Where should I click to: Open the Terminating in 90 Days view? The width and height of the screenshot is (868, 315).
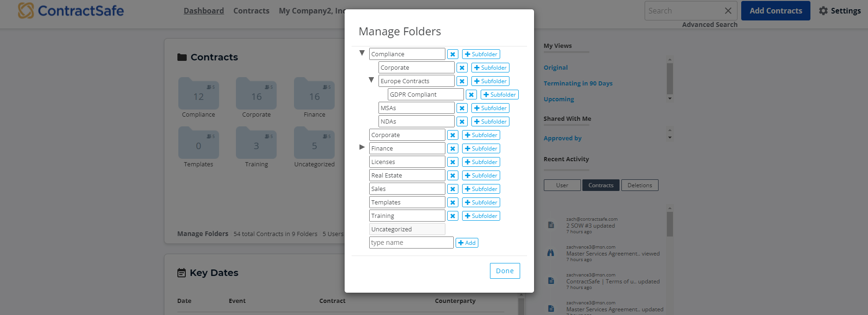pyautogui.click(x=578, y=84)
